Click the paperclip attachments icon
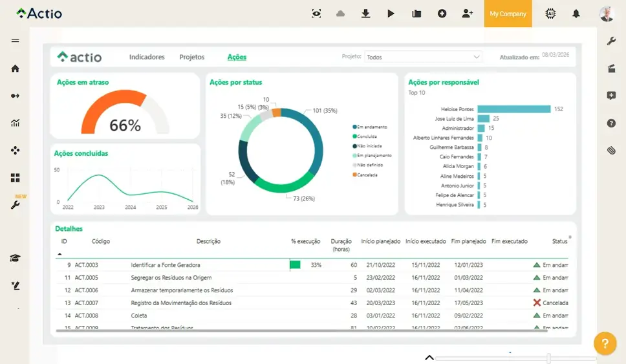Viewport: 626px width, 364px height. 611,151
